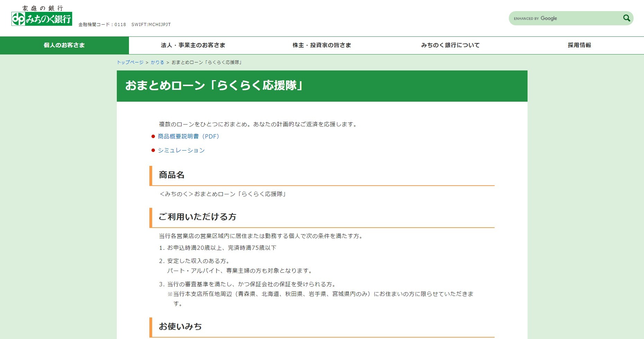The width and height of the screenshot is (644, 339).
Task: Click the red bullet beside 商品概要説明書
Action: pos(153,137)
